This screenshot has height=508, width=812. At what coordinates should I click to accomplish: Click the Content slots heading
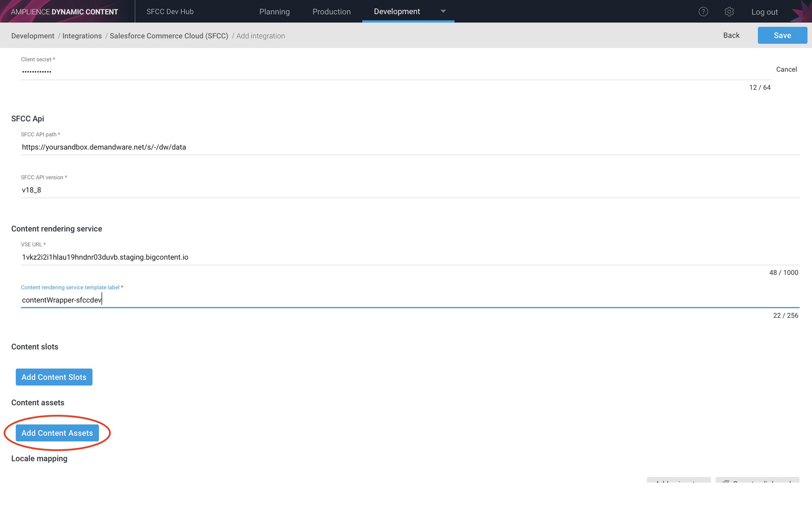tap(35, 347)
